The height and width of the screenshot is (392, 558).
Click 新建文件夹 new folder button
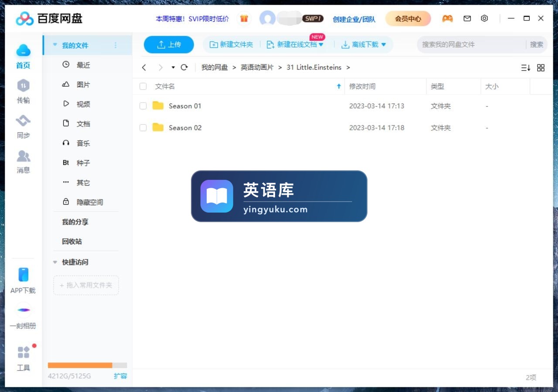tap(231, 44)
